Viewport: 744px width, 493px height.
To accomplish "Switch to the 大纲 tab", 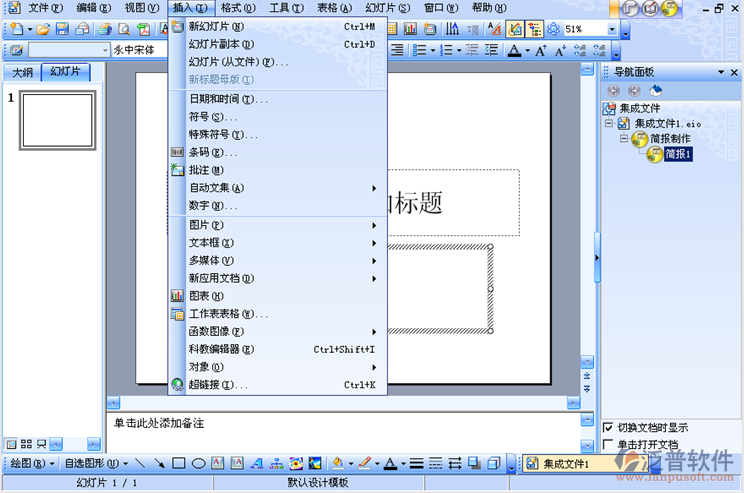I will pos(23,73).
